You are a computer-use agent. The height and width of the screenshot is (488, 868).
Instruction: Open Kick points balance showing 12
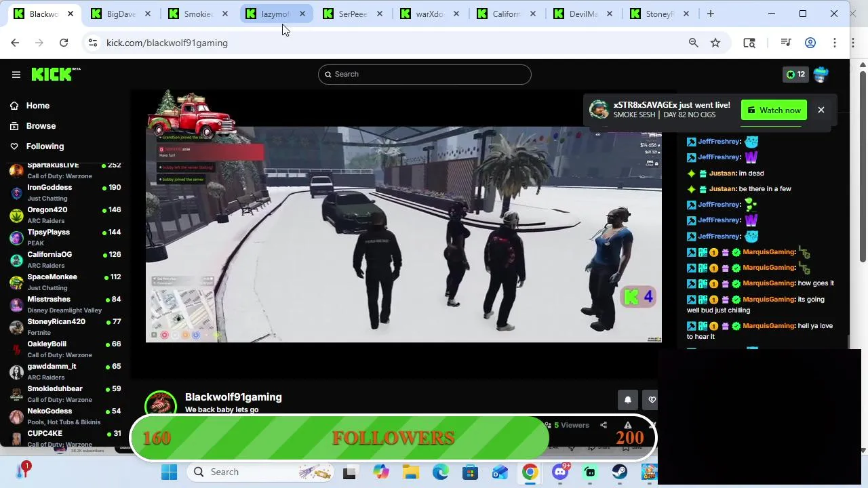(795, 75)
